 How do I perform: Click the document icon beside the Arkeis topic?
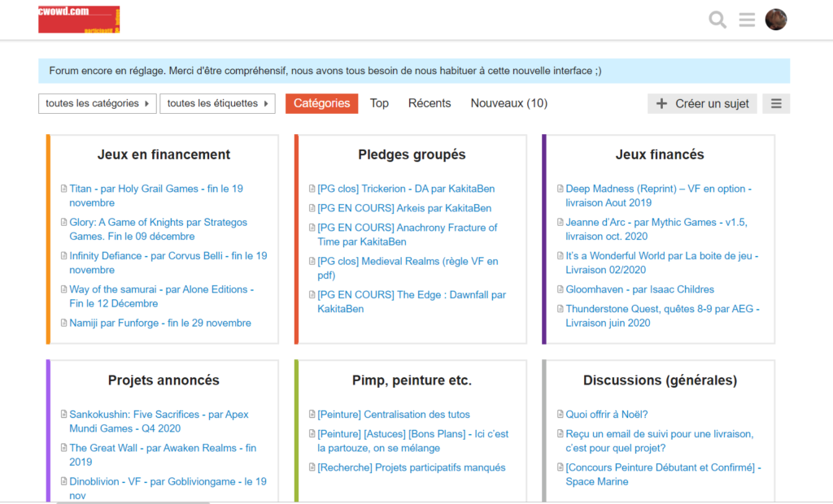pyautogui.click(x=312, y=208)
